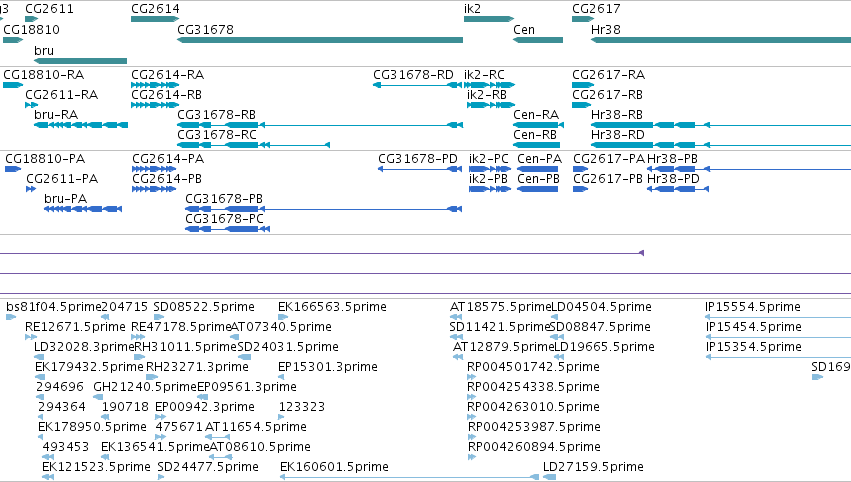Click the Cen gene feature

tap(538, 40)
